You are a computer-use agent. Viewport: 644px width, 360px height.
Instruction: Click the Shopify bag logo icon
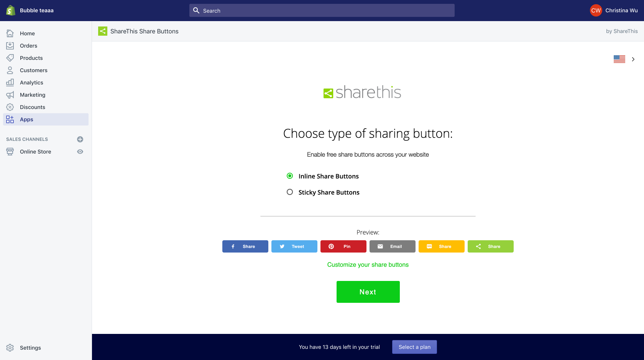[11, 10]
